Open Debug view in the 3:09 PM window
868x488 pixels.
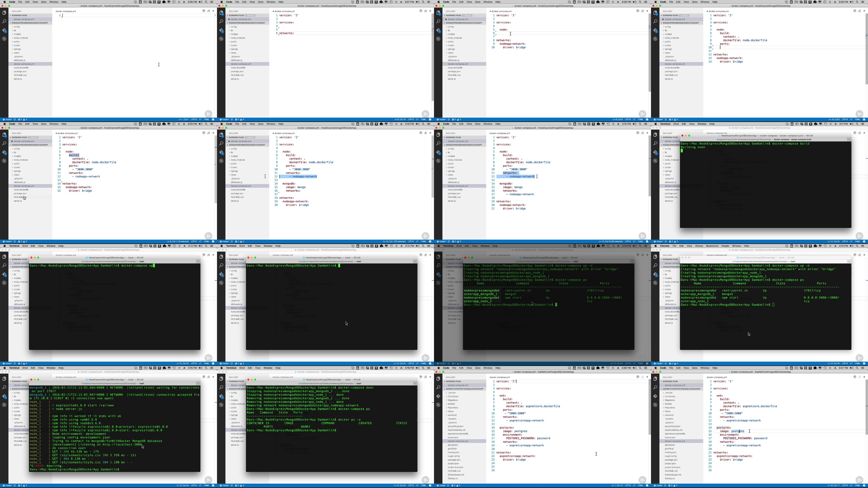point(4,161)
